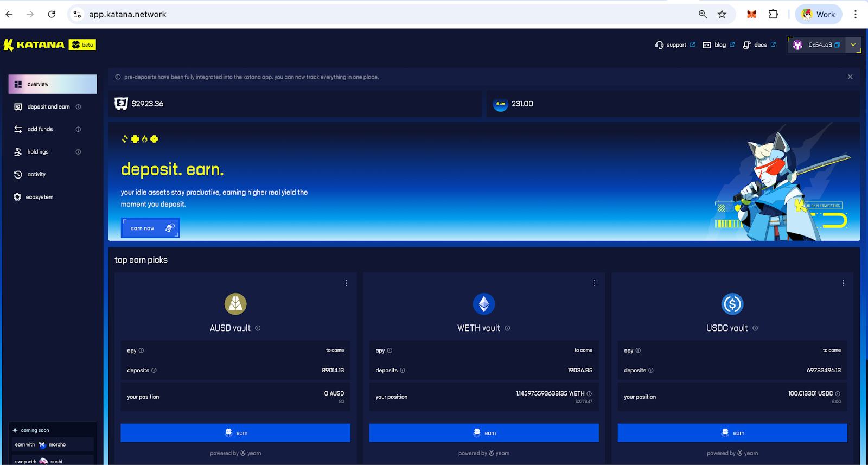
Task: Click the browser back arrow
Action: 9,15
